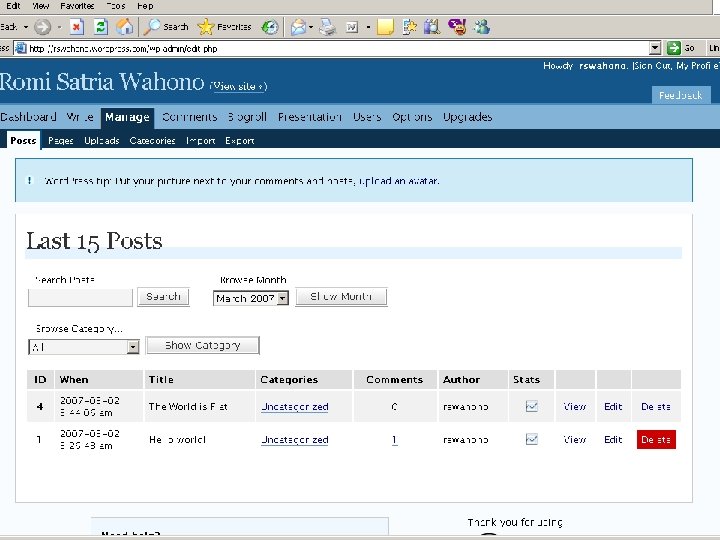Click the Show Month button
The width and height of the screenshot is (720, 540).
[341, 297]
